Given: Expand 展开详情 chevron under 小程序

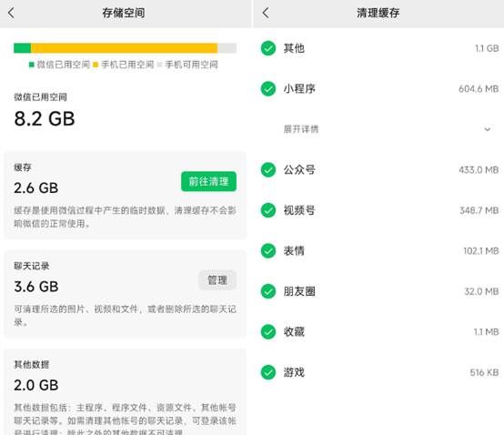Looking at the screenshot, I should tap(488, 129).
